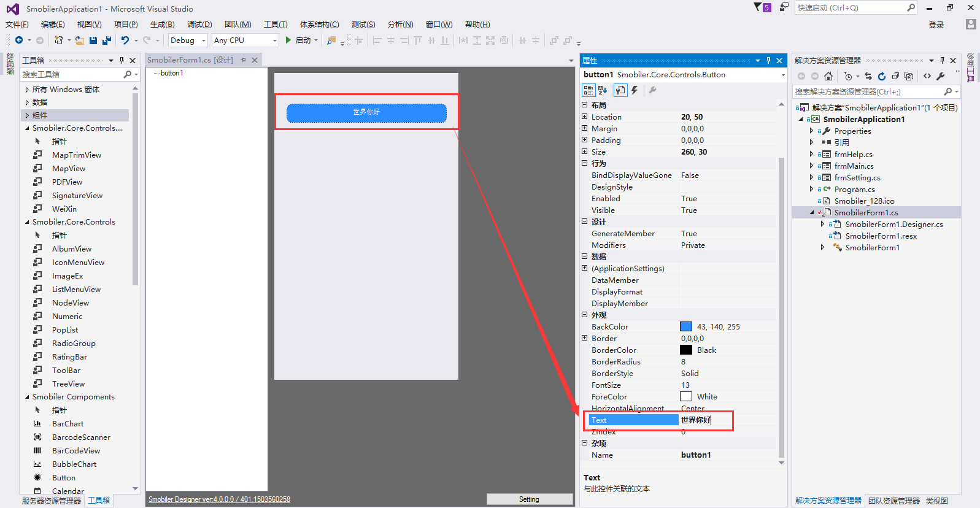Click the Save All icon
Image resolution: width=980 pixels, height=508 pixels.
107,40
